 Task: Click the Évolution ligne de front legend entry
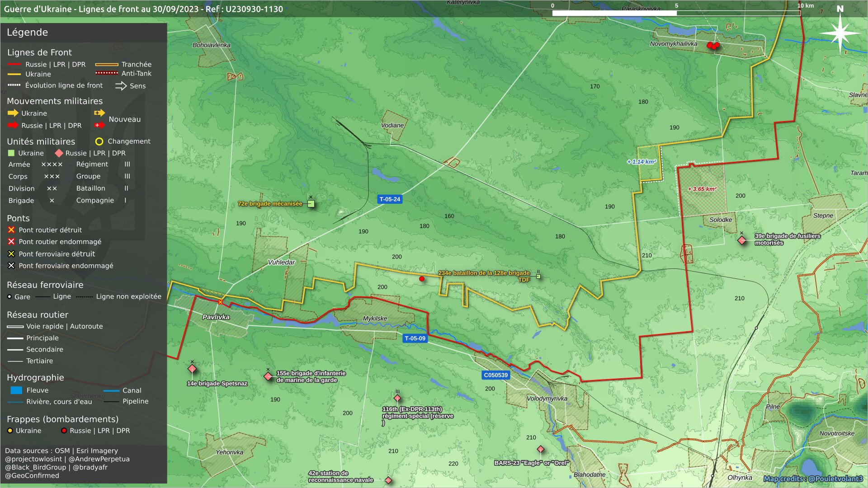55,85
